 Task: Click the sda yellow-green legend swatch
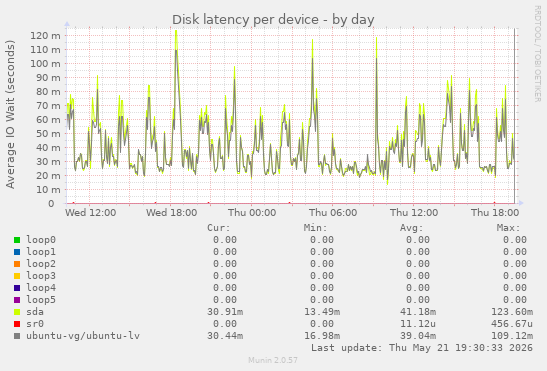tap(17, 312)
